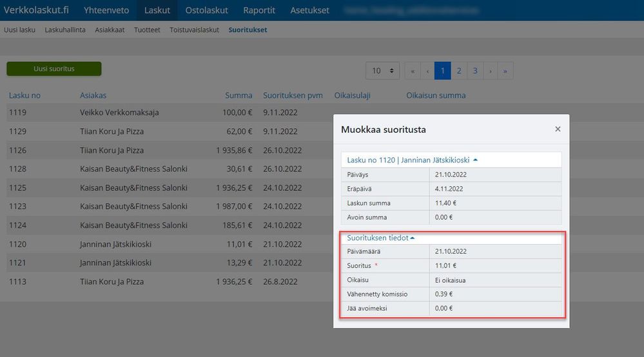
Task: Switch to the Toistuvaislaskut tab
Action: point(194,30)
